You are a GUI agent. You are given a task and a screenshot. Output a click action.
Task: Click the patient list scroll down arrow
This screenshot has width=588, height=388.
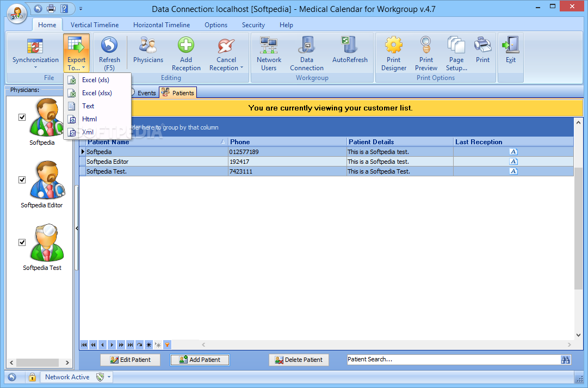click(578, 335)
